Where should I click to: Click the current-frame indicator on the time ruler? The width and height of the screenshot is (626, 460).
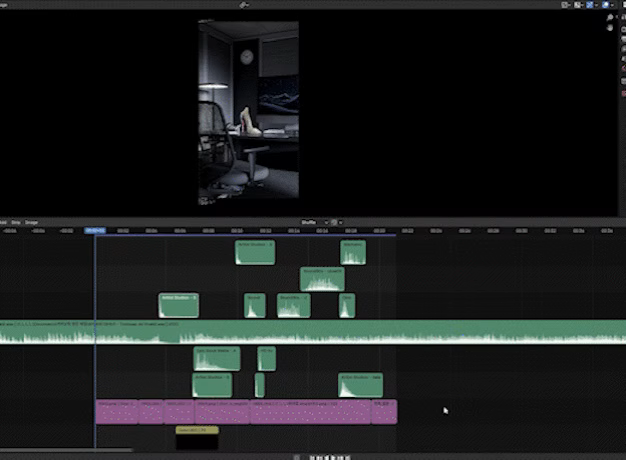click(95, 230)
